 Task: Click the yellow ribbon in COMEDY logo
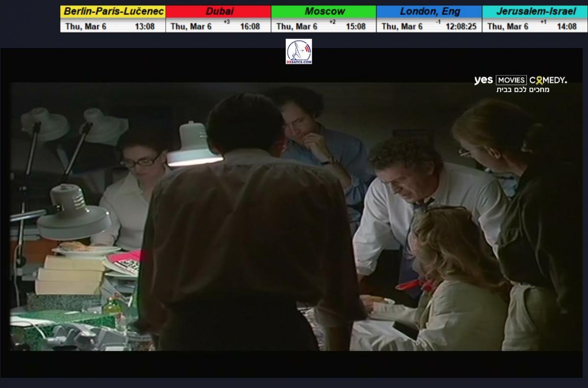click(x=539, y=80)
